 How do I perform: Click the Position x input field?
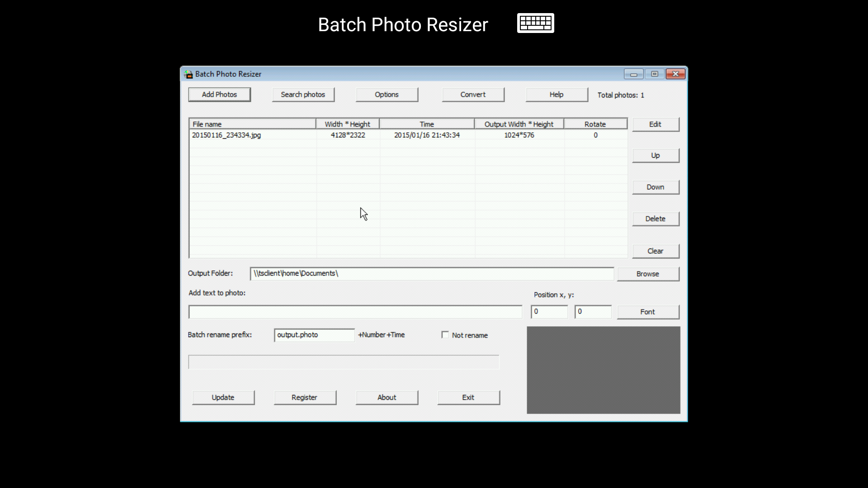[x=549, y=312]
